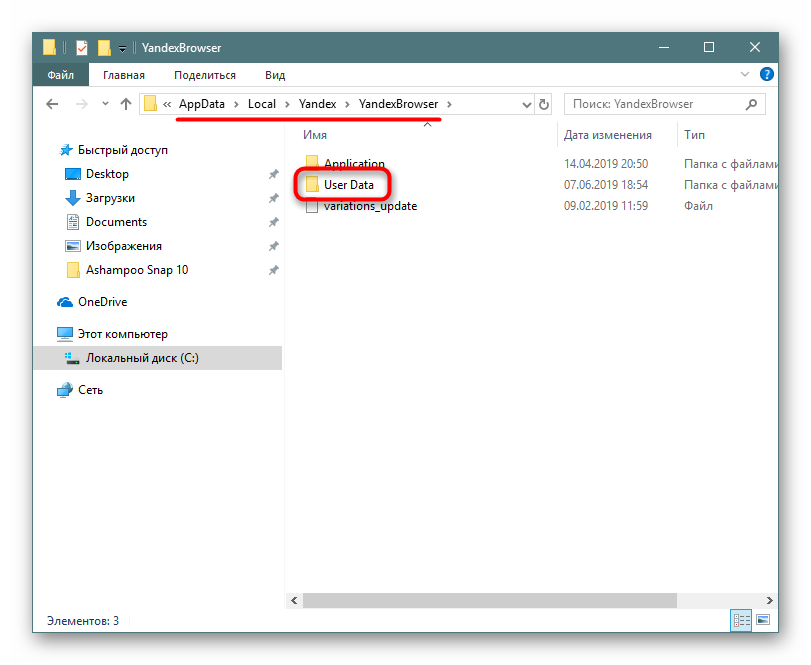Click the window system folder icon in title bar

coord(49,48)
